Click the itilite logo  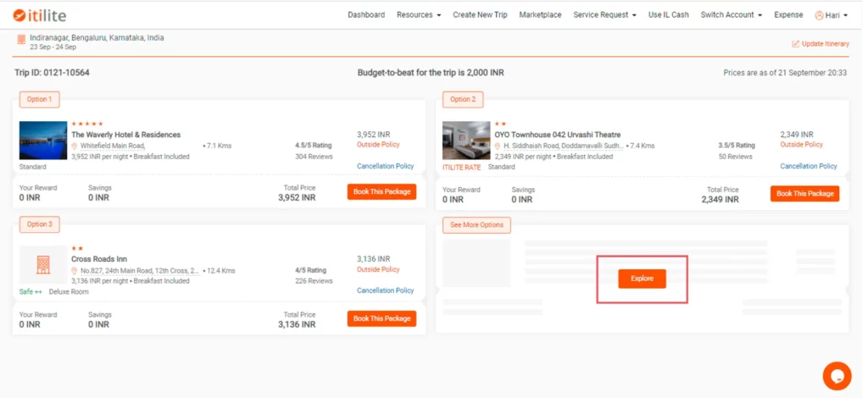[x=39, y=15]
